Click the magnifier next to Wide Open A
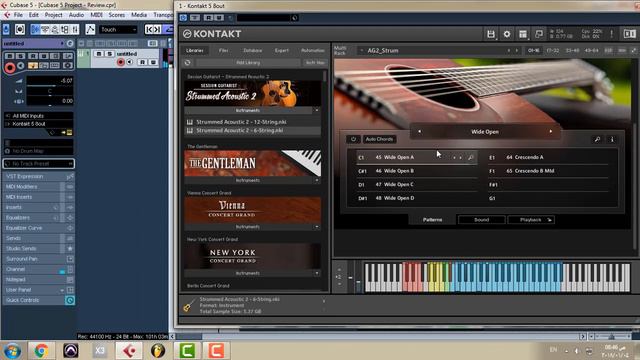The image size is (640, 360). [x=471, y=157]
